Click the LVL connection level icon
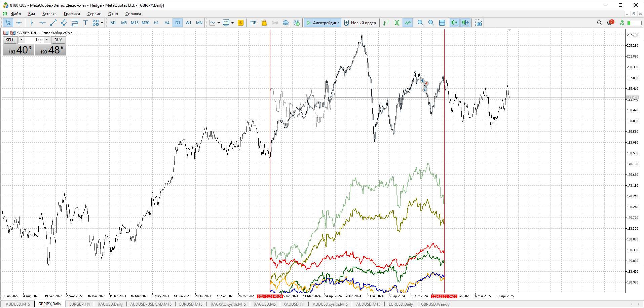644x308 pixels. (622, 23)
